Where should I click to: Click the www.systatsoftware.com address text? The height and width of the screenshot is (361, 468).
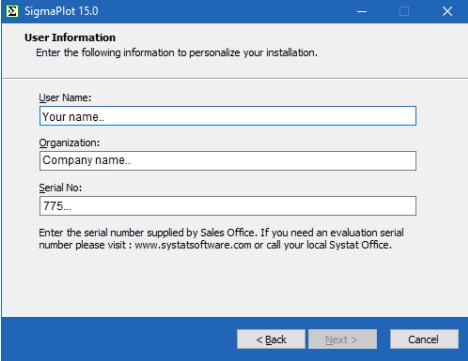coord(193,245)
